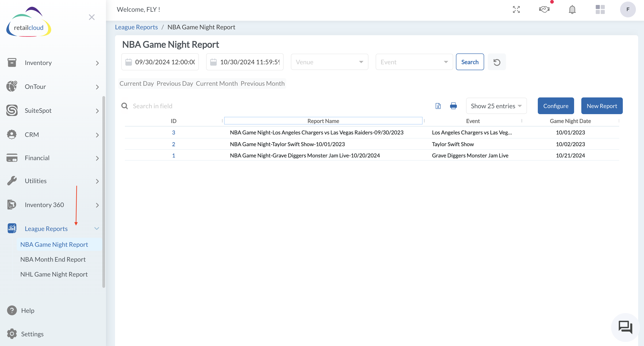This screenshot has width=644, height=346.
Task: Click the Financial card icon
Action: tap(12, 158)
